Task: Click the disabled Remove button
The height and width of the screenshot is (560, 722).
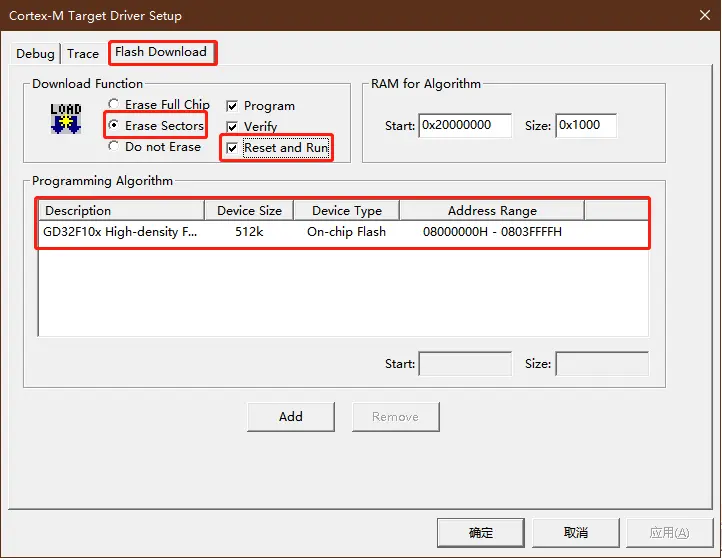Action: click(396, 417)
